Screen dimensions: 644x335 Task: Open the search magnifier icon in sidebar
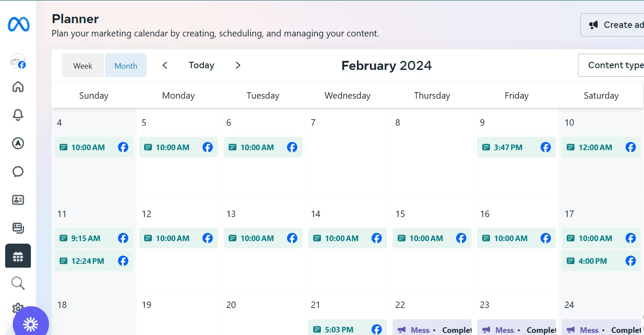18,283
